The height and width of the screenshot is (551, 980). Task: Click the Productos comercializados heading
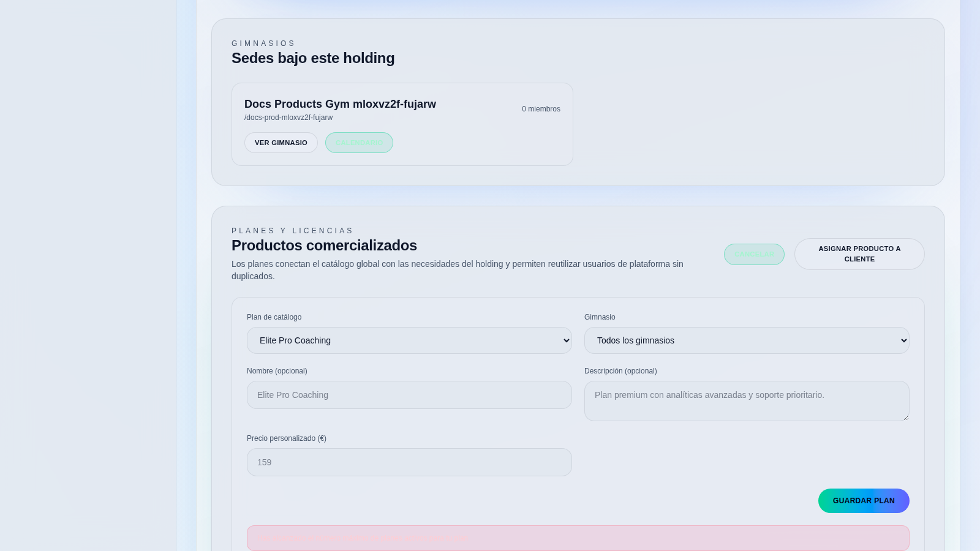pyautogui.click(x=324, y=246)
